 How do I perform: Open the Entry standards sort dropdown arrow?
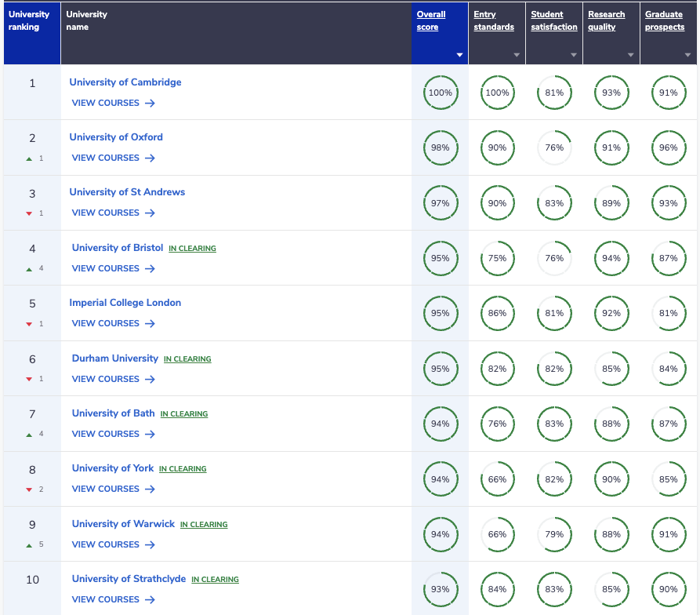[x=517, y=55]
